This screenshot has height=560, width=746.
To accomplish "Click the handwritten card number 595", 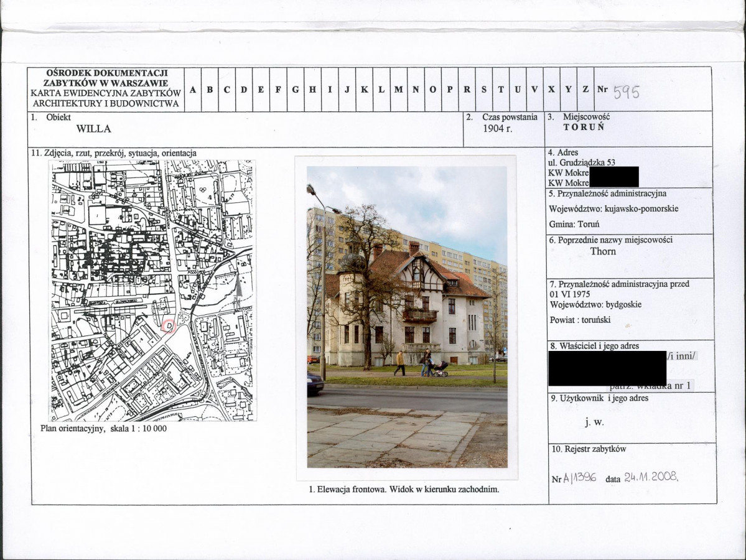I will pyautogui.click(x=627, y=92).
